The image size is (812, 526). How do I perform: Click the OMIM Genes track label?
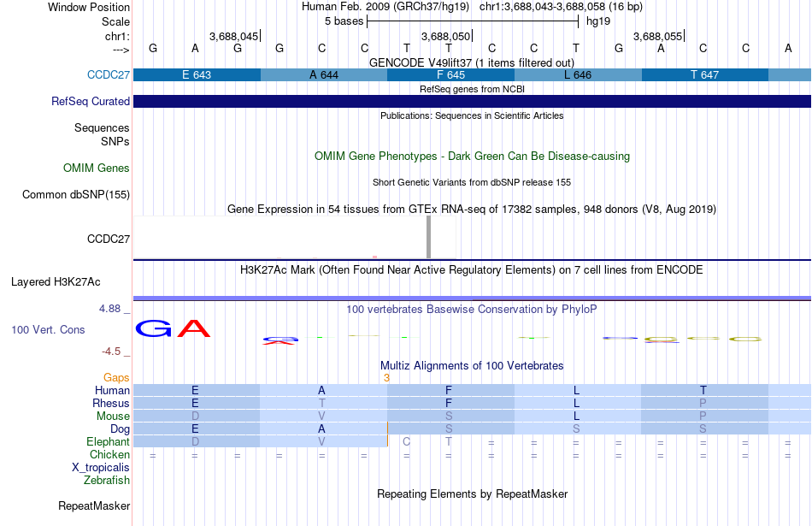tap(97, 168)
